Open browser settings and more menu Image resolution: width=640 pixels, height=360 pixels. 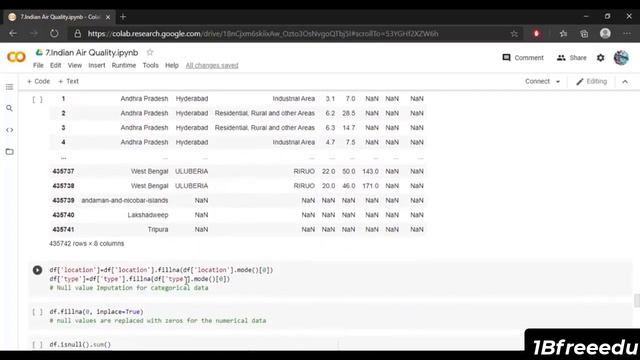tap(627, 33)
